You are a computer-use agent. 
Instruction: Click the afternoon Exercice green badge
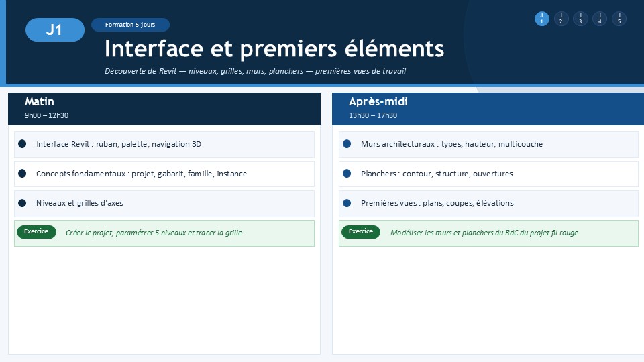pyautogui.click(x=361, y=231)
